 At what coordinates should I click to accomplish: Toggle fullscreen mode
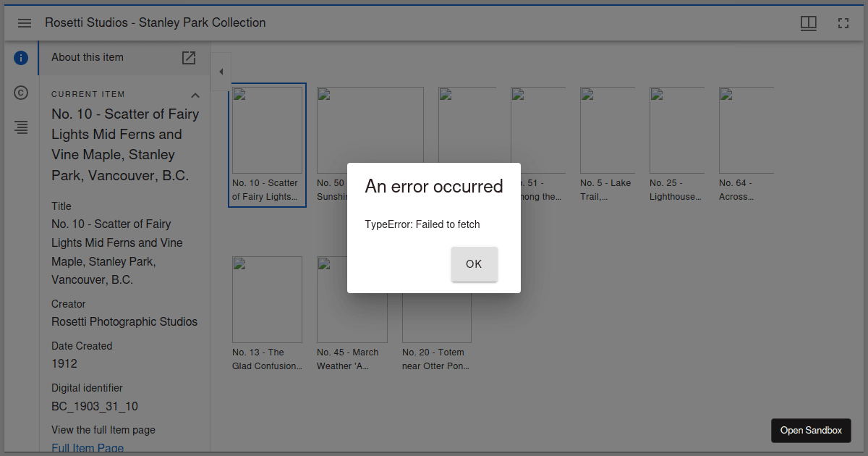click(x=843, y=23)
